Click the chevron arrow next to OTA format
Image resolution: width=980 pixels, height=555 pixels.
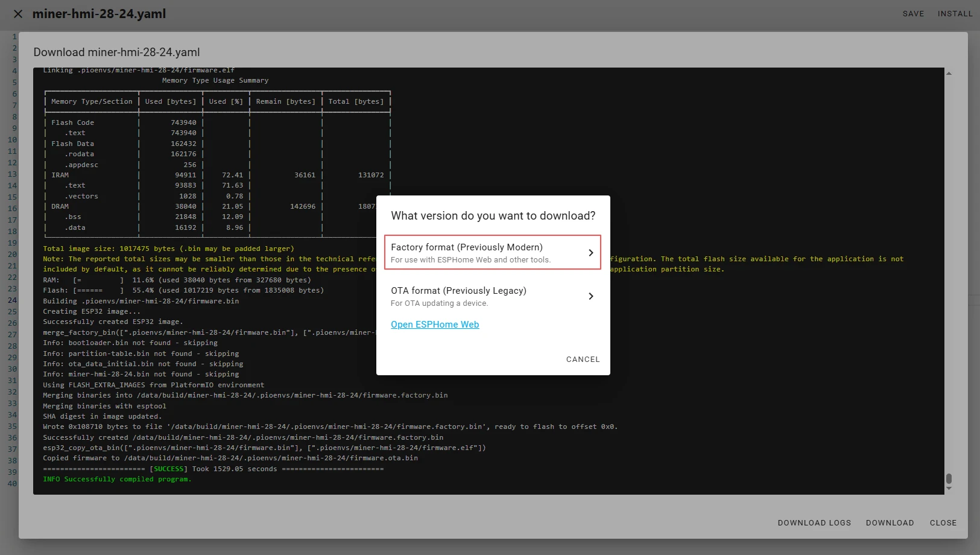point(591,296)
